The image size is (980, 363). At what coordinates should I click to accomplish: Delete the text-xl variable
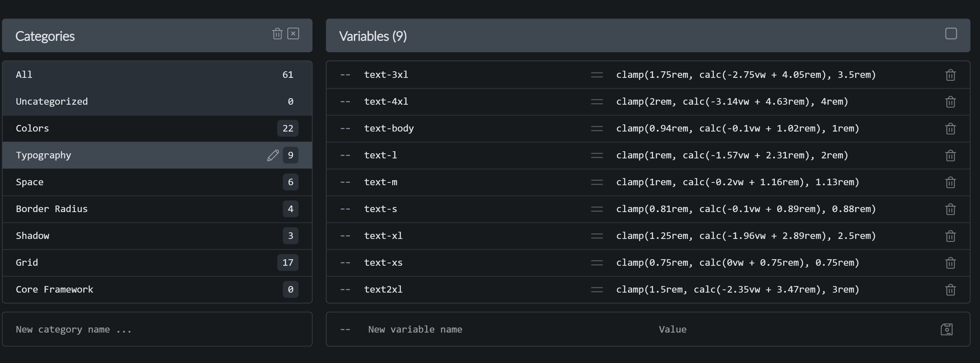[950, 236]
